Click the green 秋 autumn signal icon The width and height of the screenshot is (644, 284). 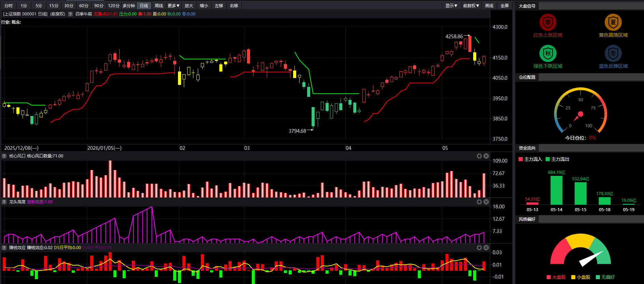[548, 53]
